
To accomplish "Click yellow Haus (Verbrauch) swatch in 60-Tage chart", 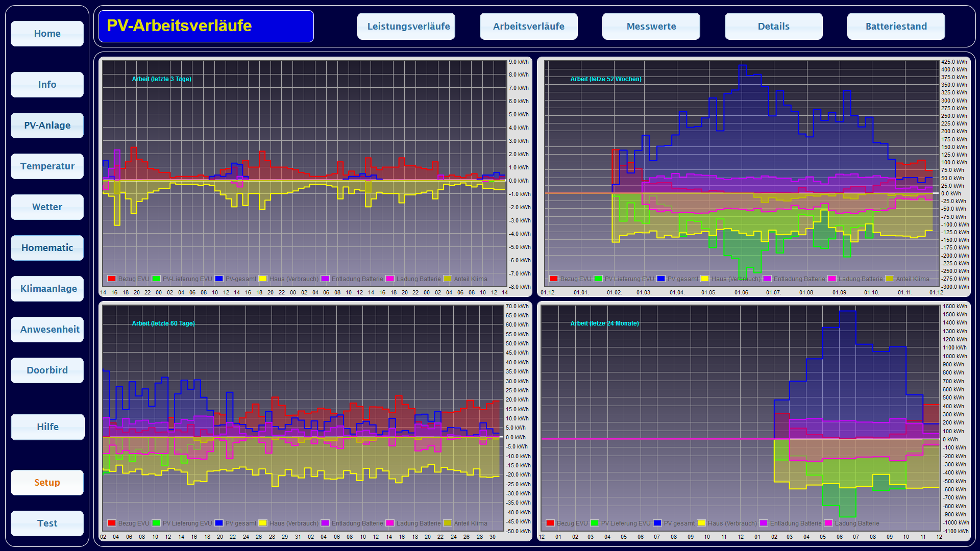I will click(263, 523).
